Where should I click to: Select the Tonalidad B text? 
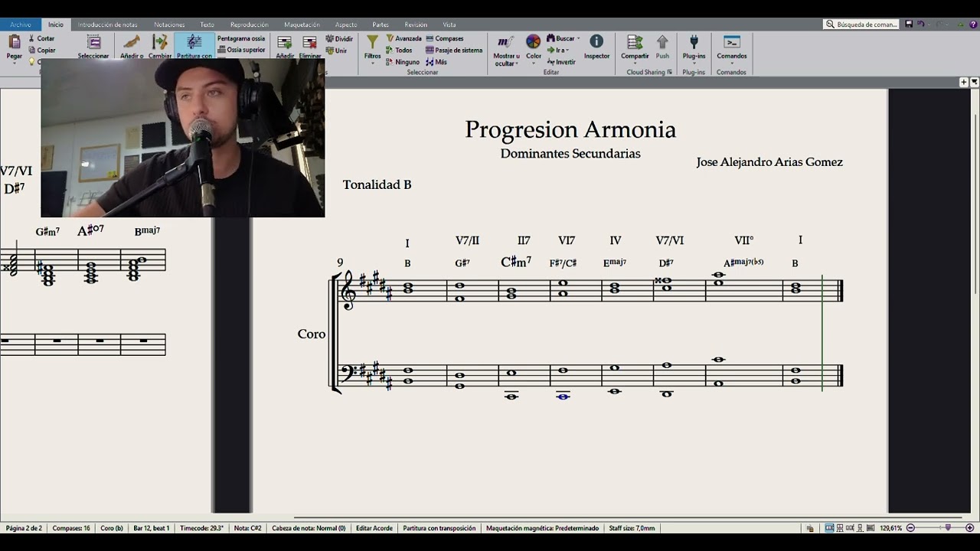tap(377, 184)
